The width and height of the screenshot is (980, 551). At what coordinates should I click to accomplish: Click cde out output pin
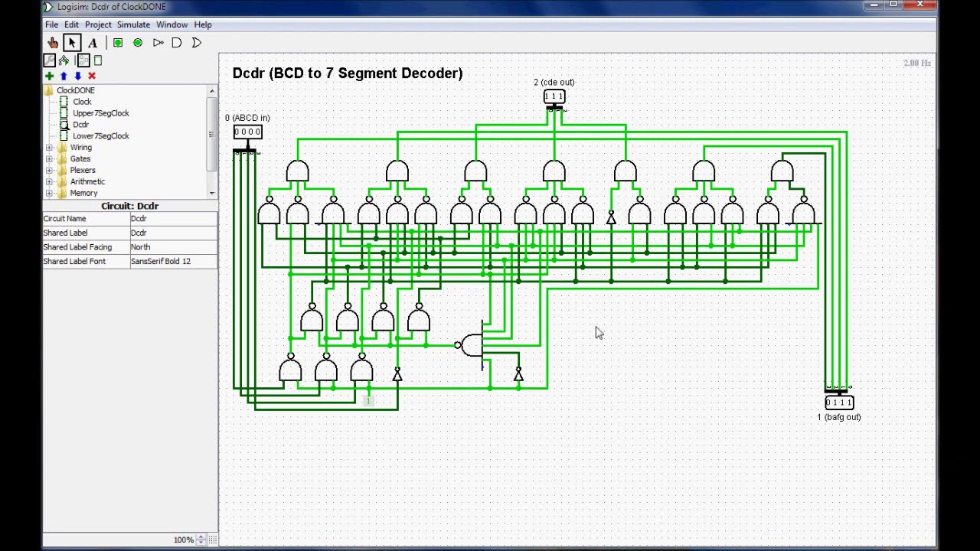point(554,96)
